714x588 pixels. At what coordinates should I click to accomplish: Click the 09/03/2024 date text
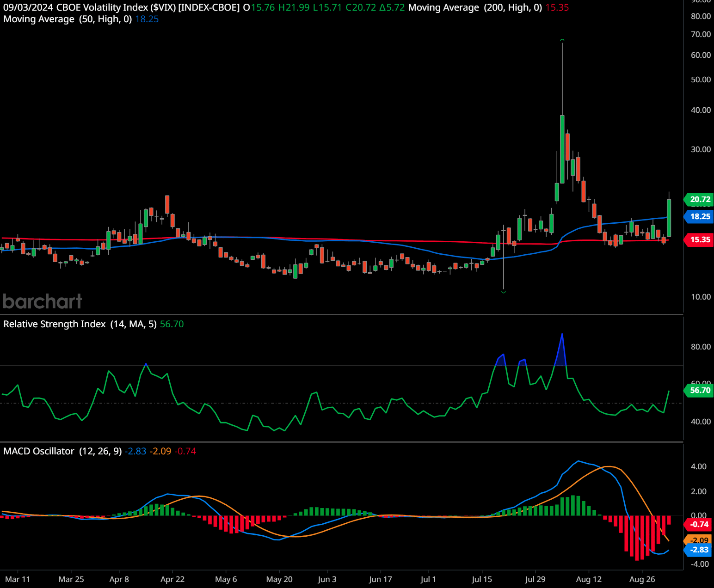28,7
